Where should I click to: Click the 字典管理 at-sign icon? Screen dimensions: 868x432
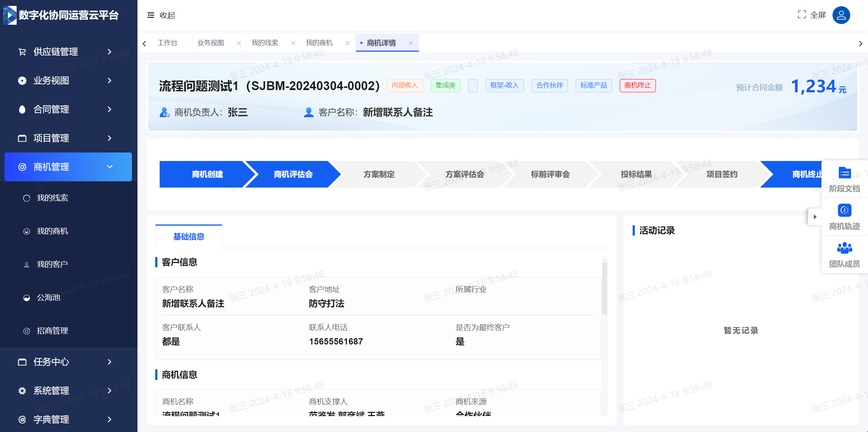(22, 419)
